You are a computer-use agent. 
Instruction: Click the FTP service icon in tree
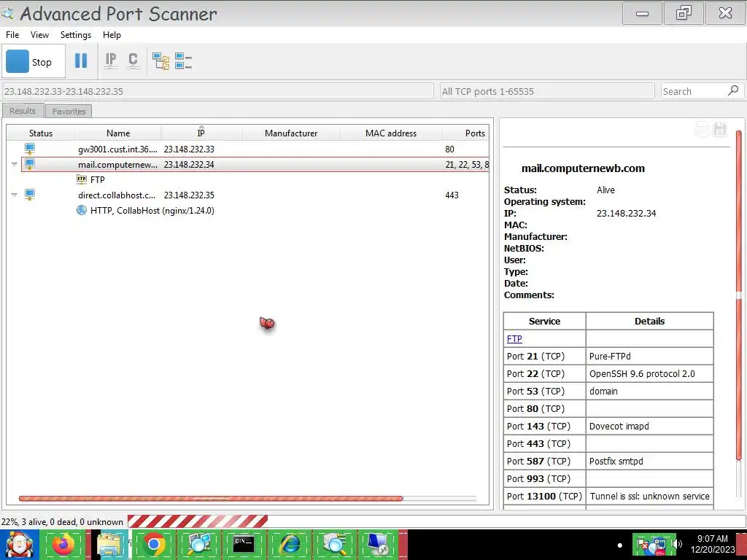(x=82, y=179)
